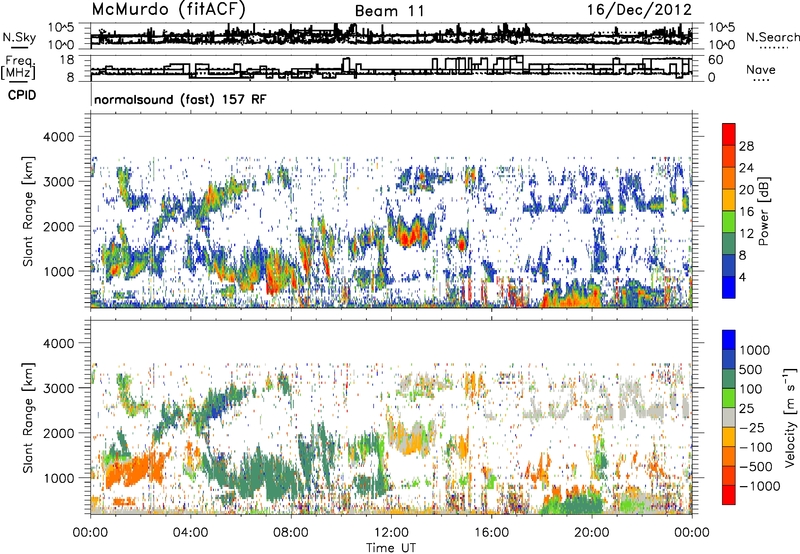
Task: Click the '18' frequency axis value
Action: (67, 60)
